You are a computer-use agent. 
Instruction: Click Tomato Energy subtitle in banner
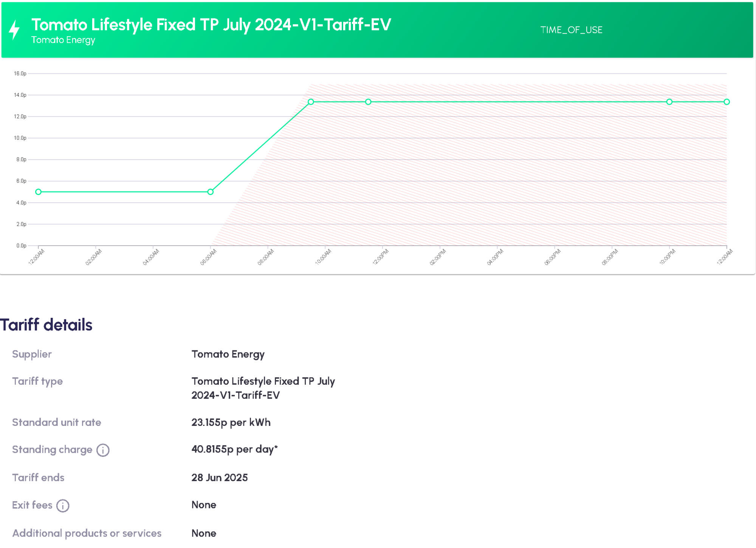[x=63, y=40]
